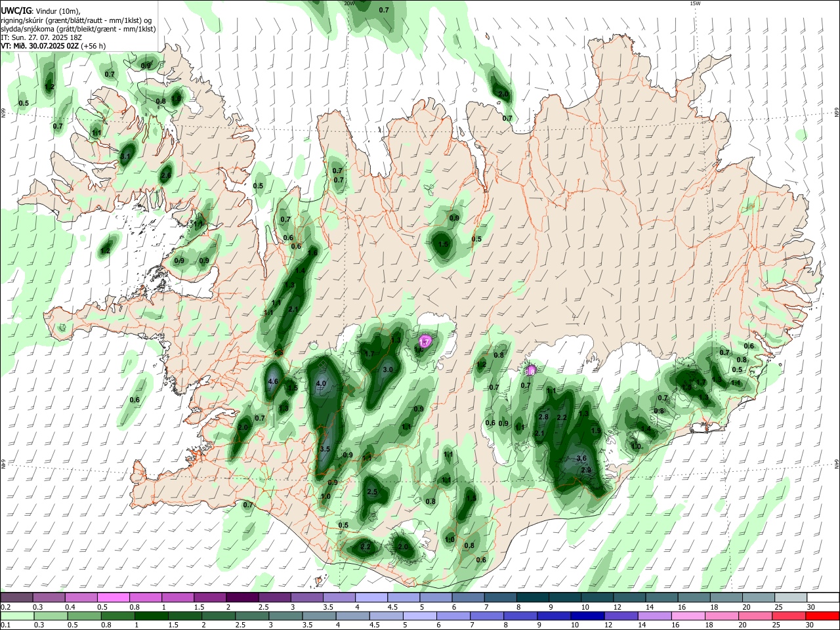Click the grey-green swatch labeled 3 in bottom legend row
Image resolution: width=840 pixels, height=630 pixels.
pyautogui.click(x=285, y=616)
